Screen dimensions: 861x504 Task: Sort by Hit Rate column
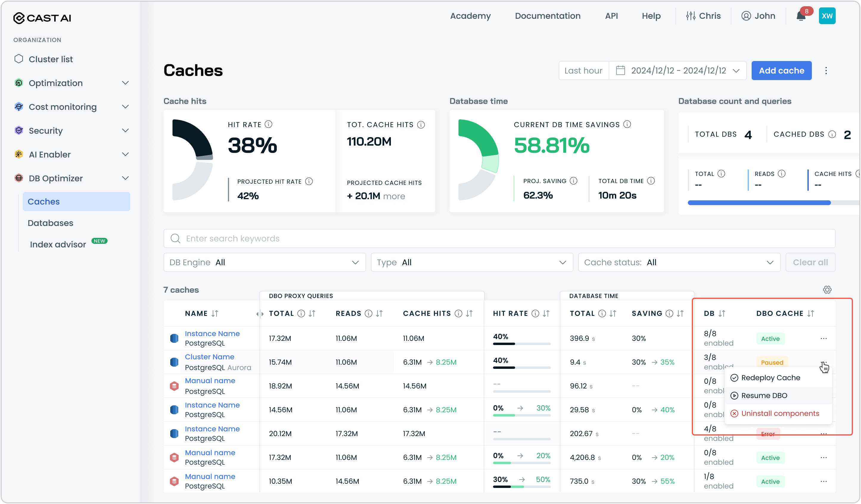click(546, 313)
